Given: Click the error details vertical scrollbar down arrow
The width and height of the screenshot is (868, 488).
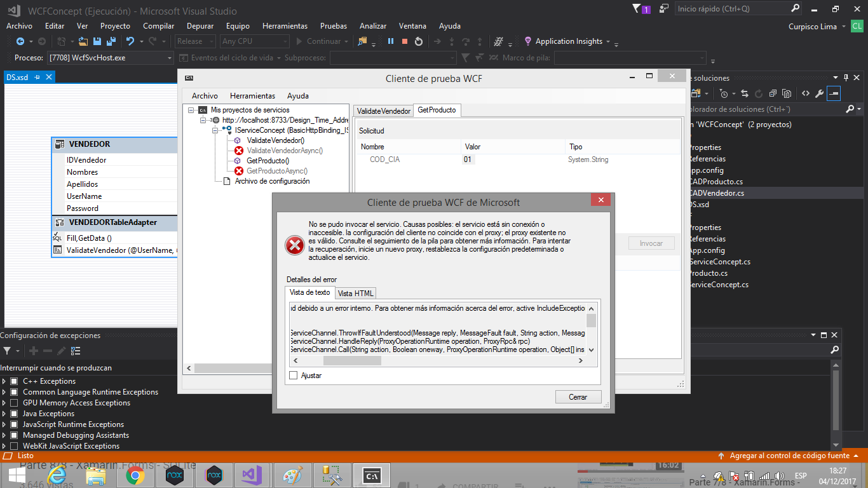Looking at the screenshot, I should (x=592, y=349).
